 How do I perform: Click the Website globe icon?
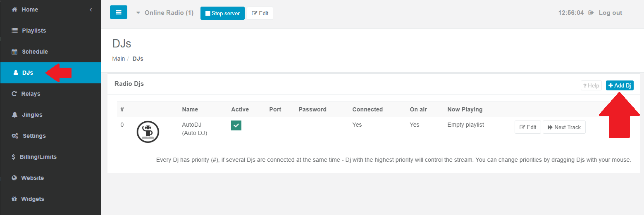click(14, 178)
